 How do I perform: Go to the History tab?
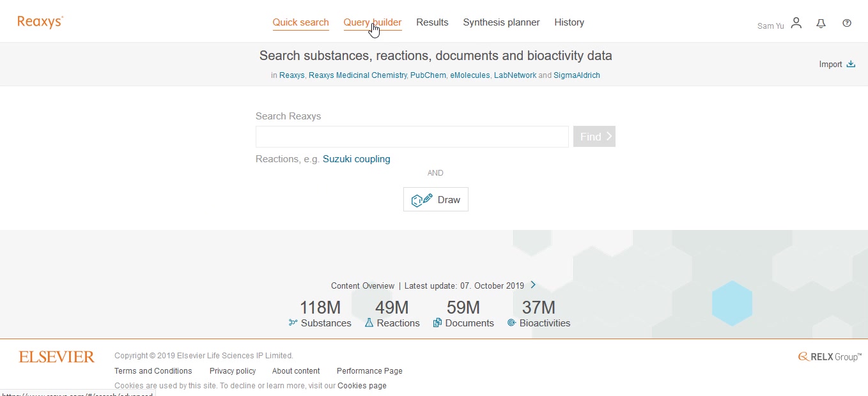click(x=569, y=22)
